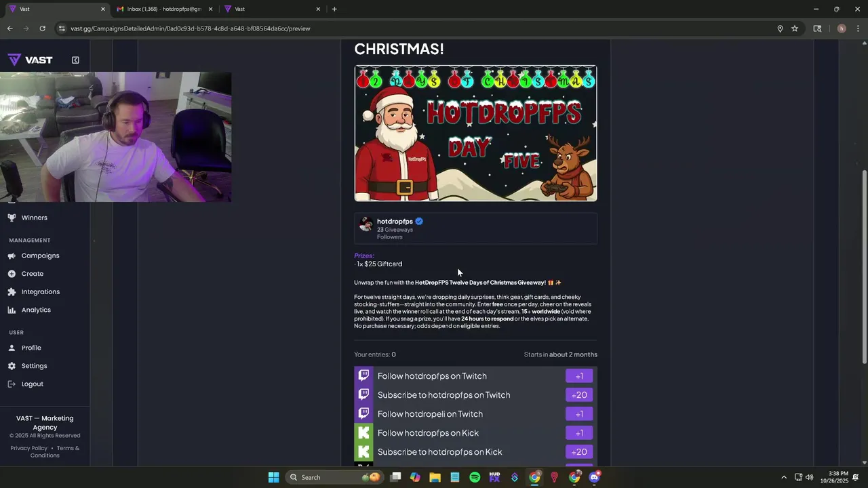This screenshot has height=488, width=868.
Task: Click the Integrations puzzle icon
Action: click(12, 291)
